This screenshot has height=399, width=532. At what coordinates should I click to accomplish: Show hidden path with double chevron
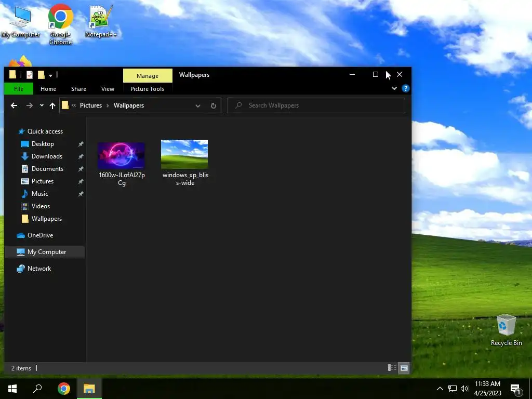coord(74,105)
